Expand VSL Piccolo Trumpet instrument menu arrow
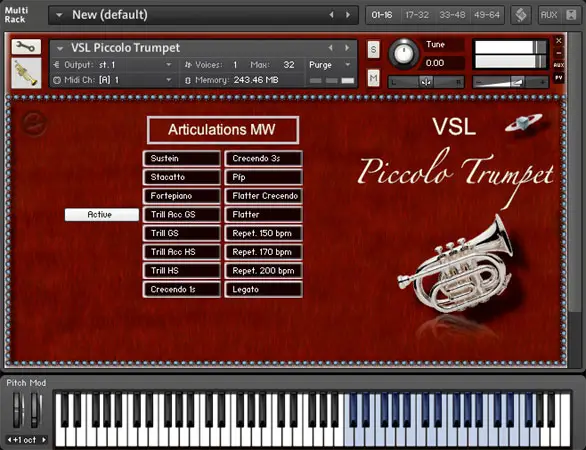Viewport: 586px width, 450px height. 60,49
